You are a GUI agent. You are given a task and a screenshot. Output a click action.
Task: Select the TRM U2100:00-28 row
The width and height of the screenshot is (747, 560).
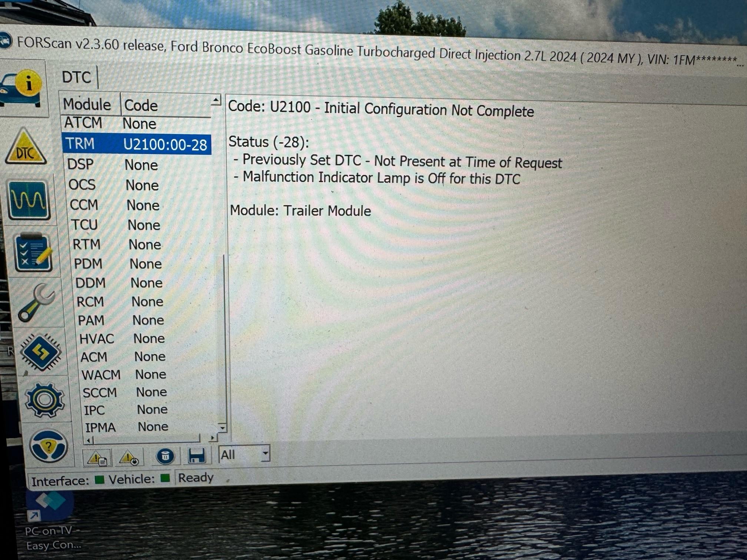tap(136, 144)
